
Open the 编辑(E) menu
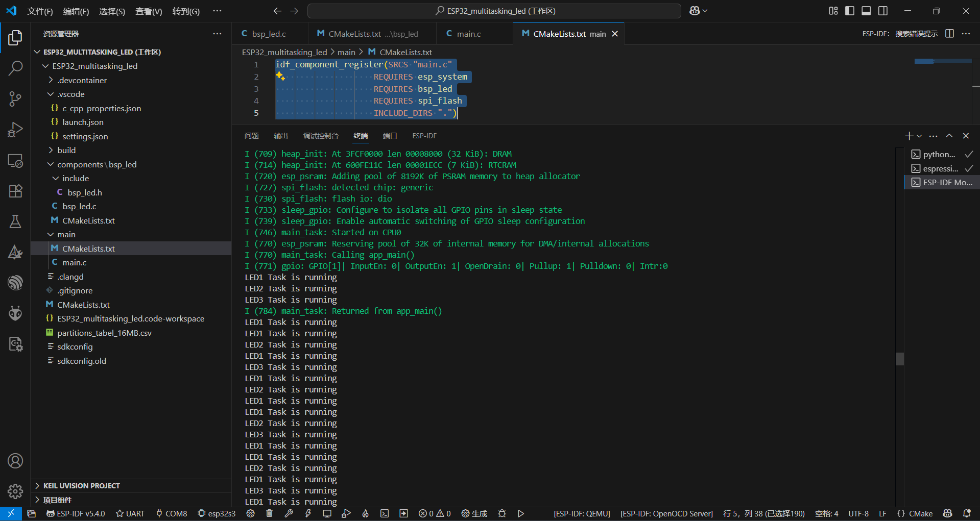coord(76,11)
